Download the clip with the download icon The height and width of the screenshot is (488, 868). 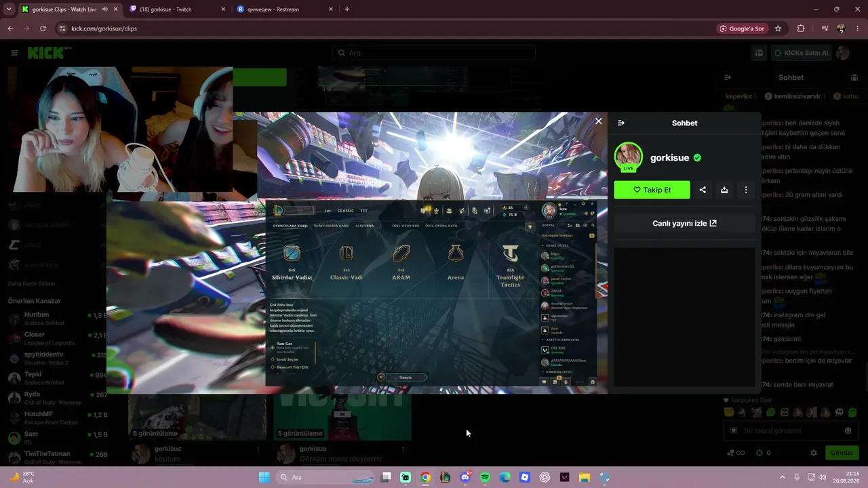(724, 190)
